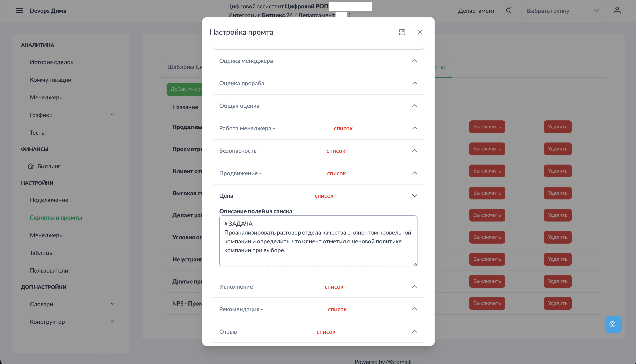This screenshot has width=636, height=364.
Task: Open the hamburger menu icon
Action: coord(19,11)
